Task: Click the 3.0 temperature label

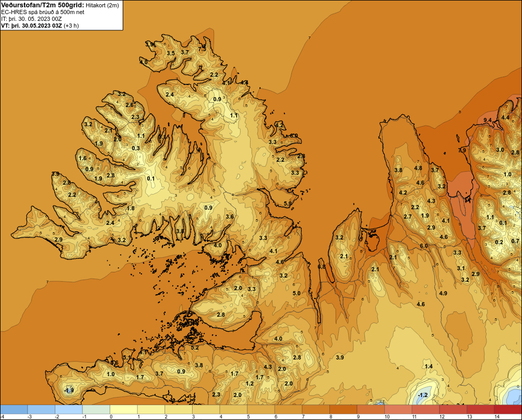Action: 500,150
